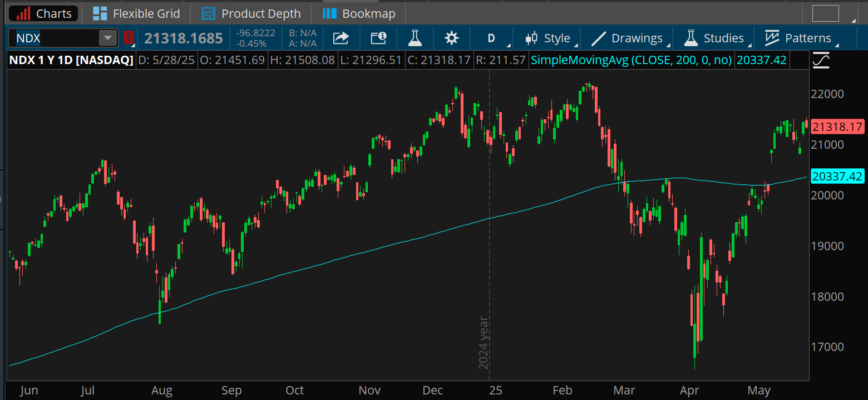The width and height of the screenshot is (868, 400).
Task: Open chart settings gear icon
Action: pos(452,38)
